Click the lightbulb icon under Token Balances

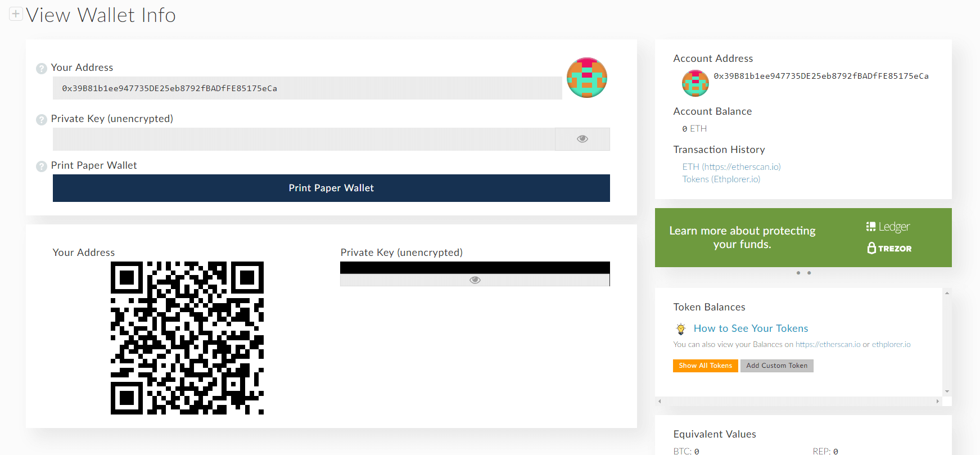[x=681, y=329]
